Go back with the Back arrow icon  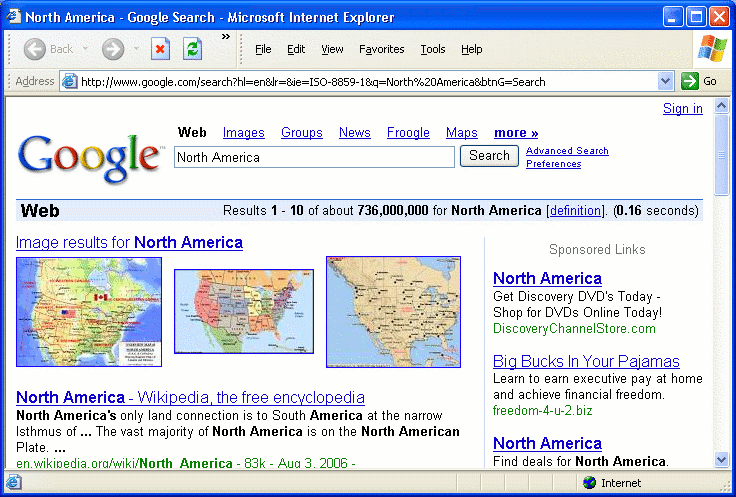pos(35,49)
